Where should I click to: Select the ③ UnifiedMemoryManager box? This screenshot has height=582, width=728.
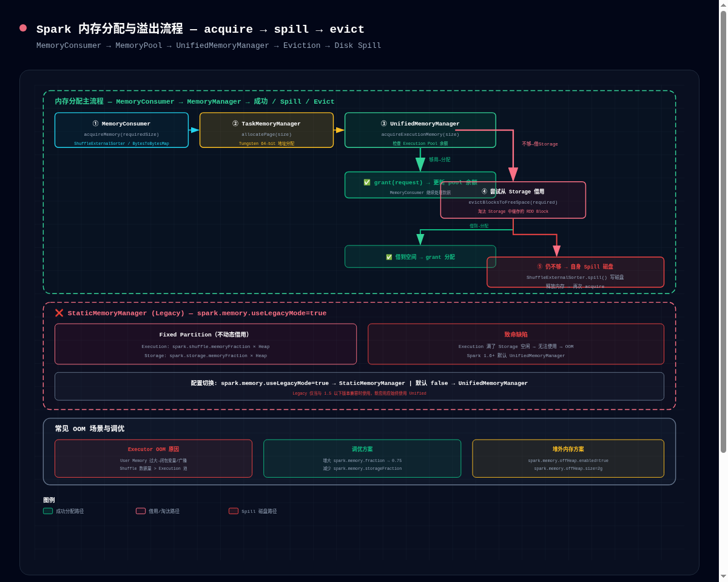[x=420, y=130]
